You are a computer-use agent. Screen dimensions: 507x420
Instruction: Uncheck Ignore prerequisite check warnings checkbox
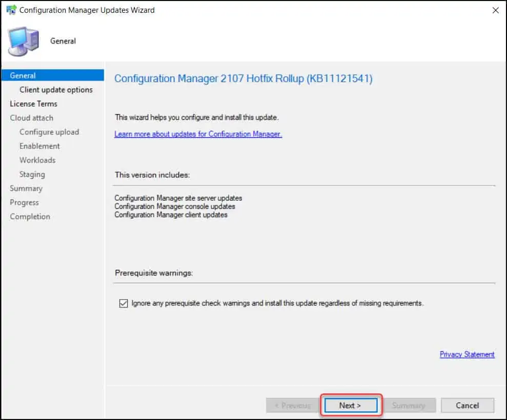(124, 303)
